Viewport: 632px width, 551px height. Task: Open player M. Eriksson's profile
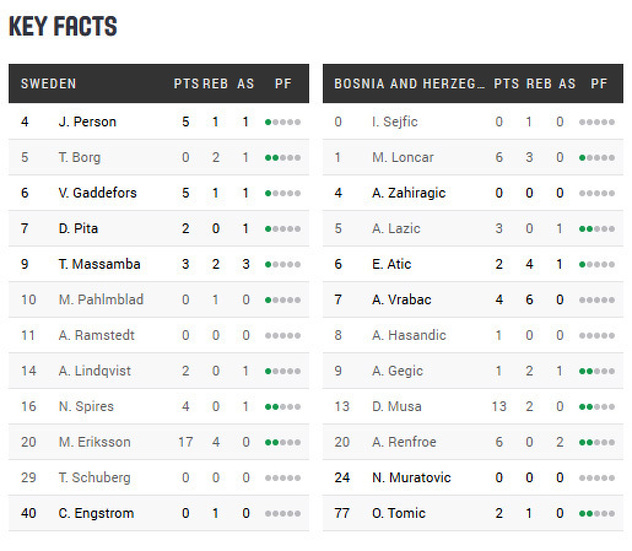click(94, 442)
